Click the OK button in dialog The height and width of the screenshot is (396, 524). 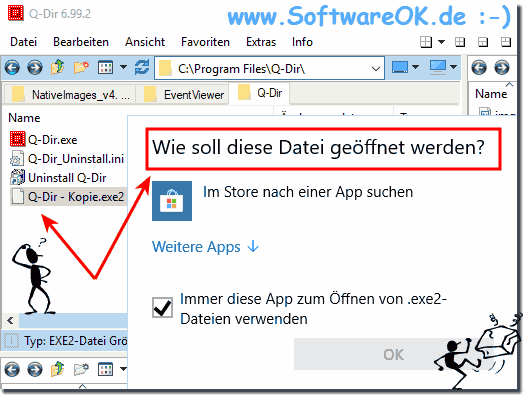point(394,355)
